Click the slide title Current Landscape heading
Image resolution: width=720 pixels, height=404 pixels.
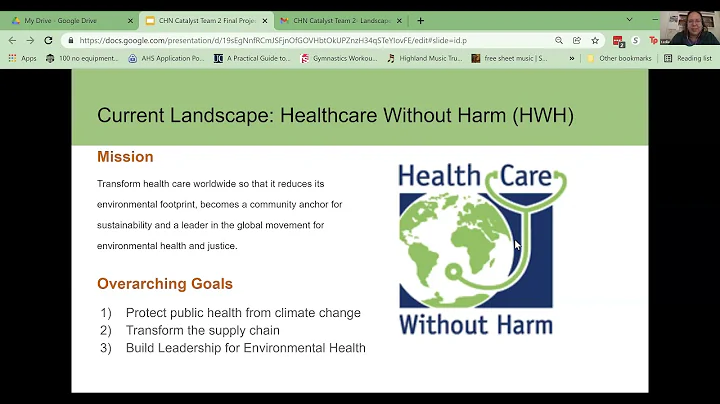point(335,115)
